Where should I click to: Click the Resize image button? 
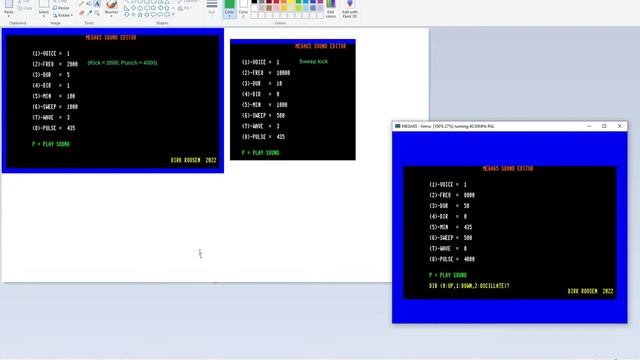[x=61, y=8]
